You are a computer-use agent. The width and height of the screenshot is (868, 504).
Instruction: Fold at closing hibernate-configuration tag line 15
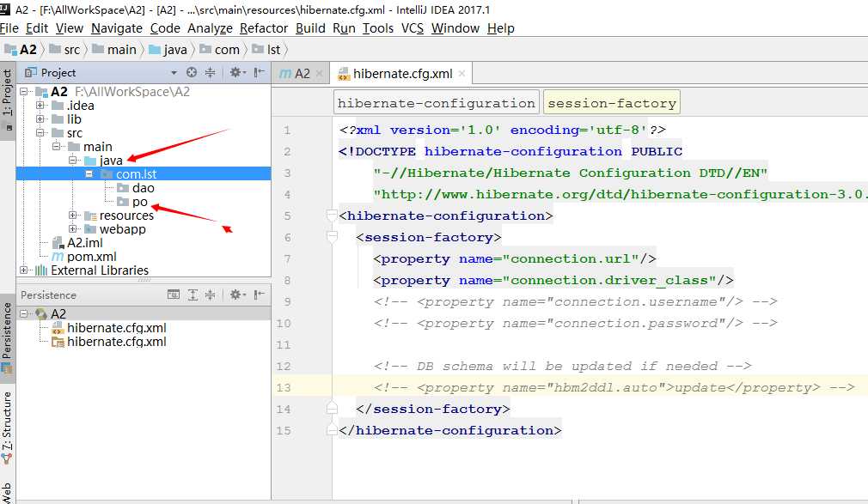[332, 430]
